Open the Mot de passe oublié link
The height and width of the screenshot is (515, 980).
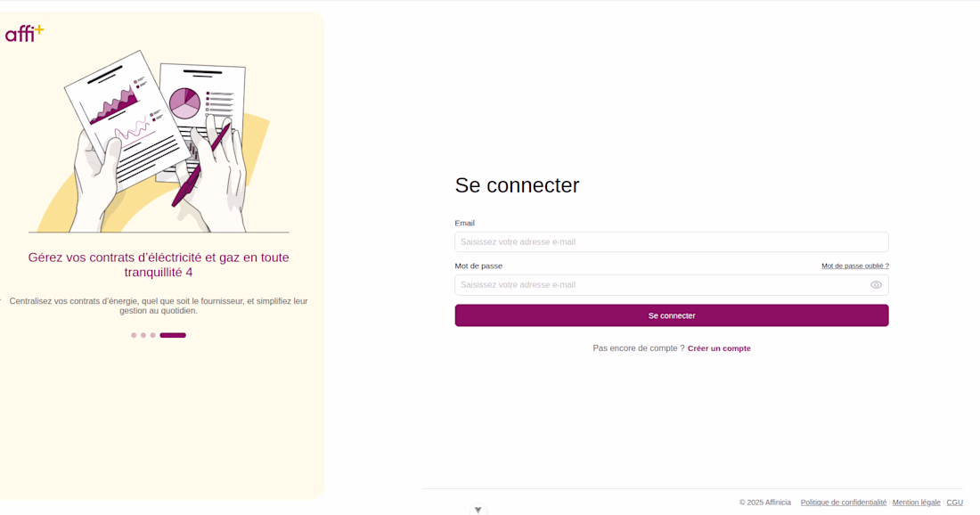tap(855, 266)
